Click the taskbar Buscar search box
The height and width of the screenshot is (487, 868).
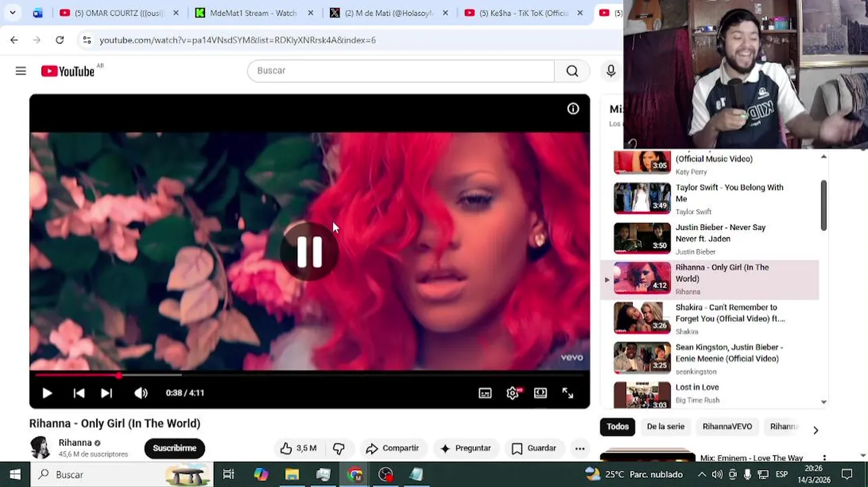pos(122,475)
